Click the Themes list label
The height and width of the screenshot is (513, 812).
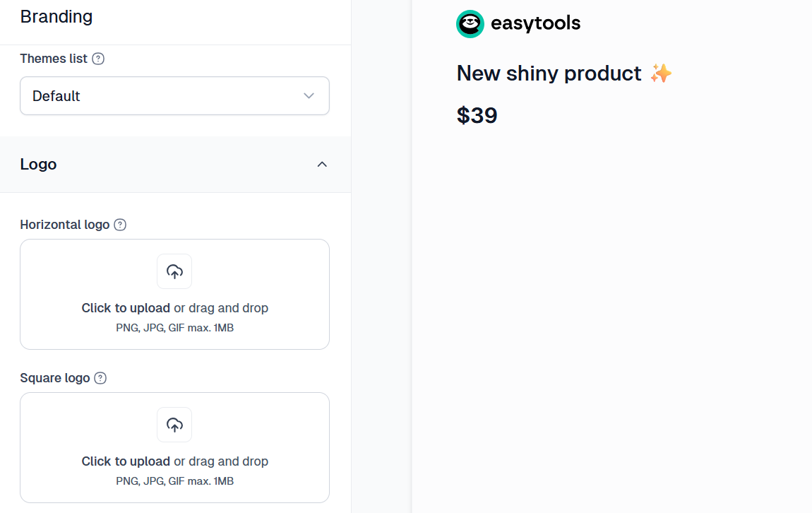[54, 59]
